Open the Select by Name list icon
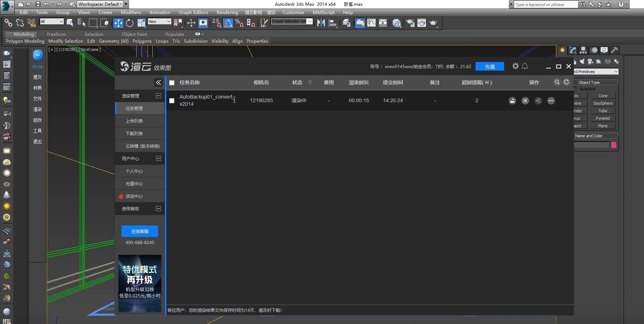Viewport: 644px width, 324px height. pyautogui.click(x=81, y=23)
